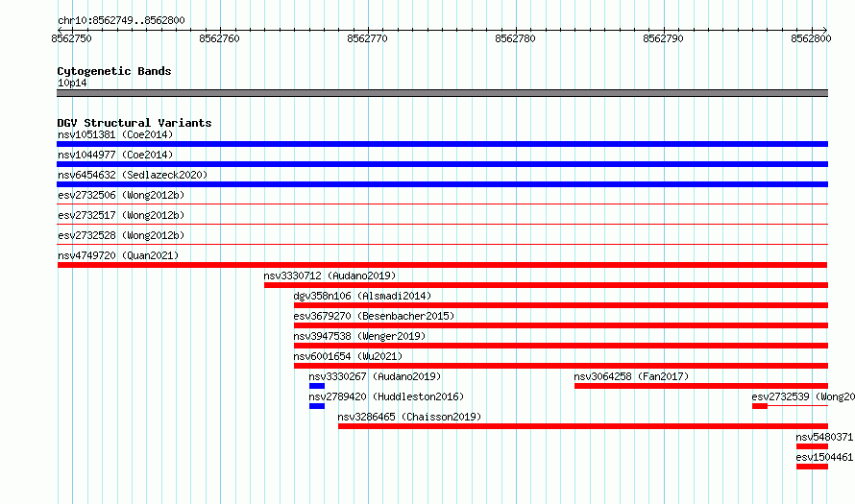Viewport: 855px width, 504px height.
Task: Click the short red bar of esv1504461
Action: pyautogui.click(x=812, y=467)
